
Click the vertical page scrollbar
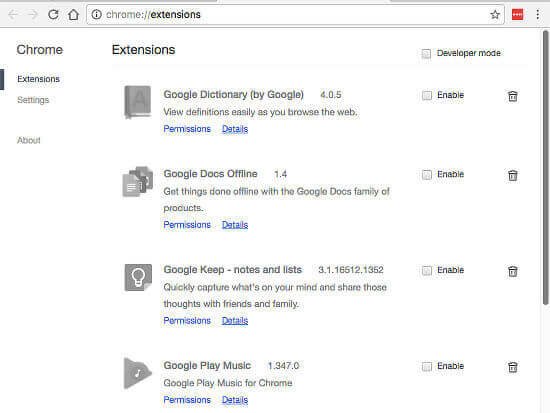(545, 168)
